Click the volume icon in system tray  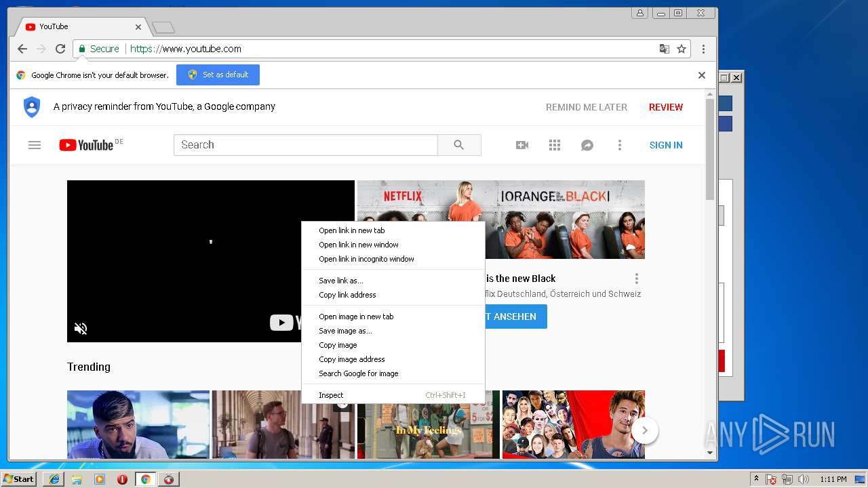[x=804, y=479]
